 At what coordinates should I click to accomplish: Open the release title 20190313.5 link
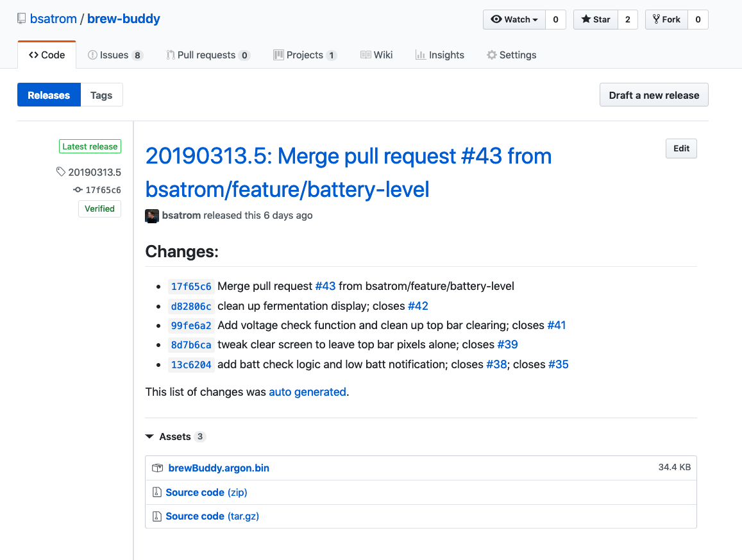[348, 173]
